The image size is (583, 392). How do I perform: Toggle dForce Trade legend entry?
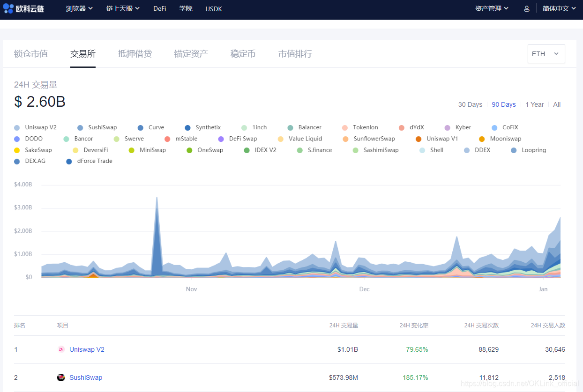point(89,161)
